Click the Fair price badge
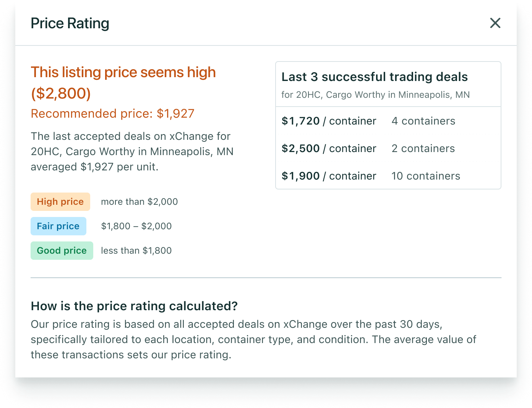Screen dimensions: 532x408 pos(58,226)
